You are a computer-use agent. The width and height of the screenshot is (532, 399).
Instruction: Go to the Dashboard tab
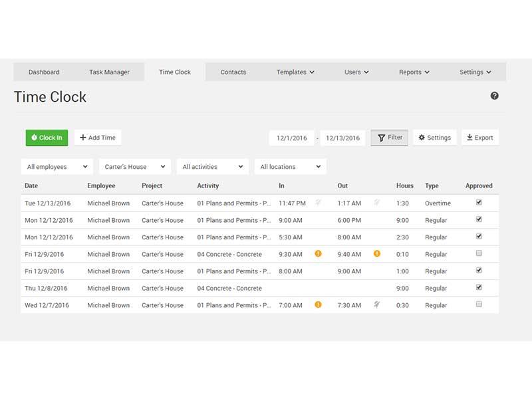[x=44, y=72]
